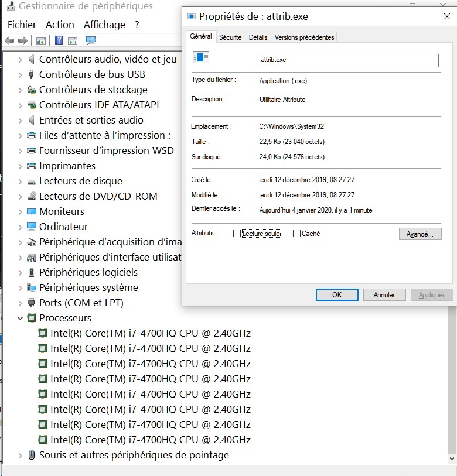This screenshot has height=476, width=457.
Task: Expand Contrôleurs de bus USB node
Action: pyautogui.click(x=21, y=75)
